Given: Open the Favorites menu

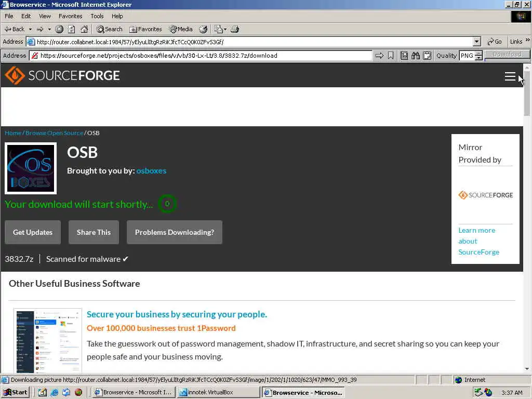Looking at the screenshot, I should click(x=70, y=16).
